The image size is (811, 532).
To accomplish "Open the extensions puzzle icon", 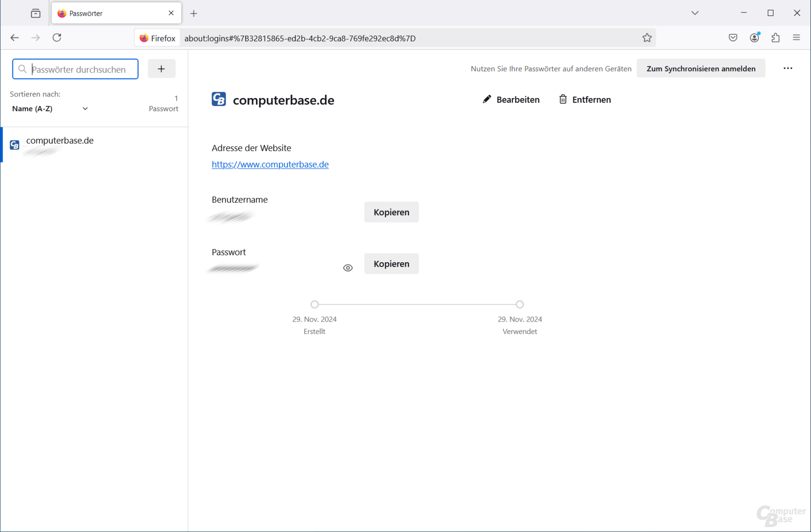I will click(776, 38).
